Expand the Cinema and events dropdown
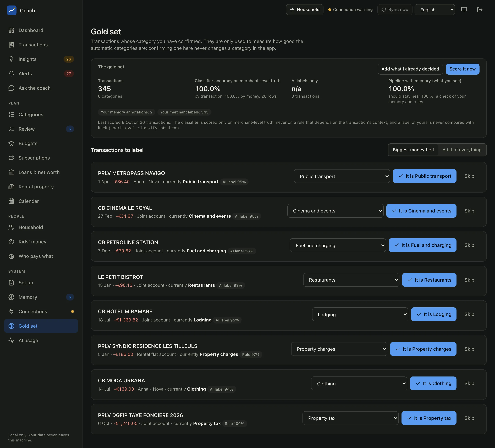The image size is (495, 448). tap(335, 211)
